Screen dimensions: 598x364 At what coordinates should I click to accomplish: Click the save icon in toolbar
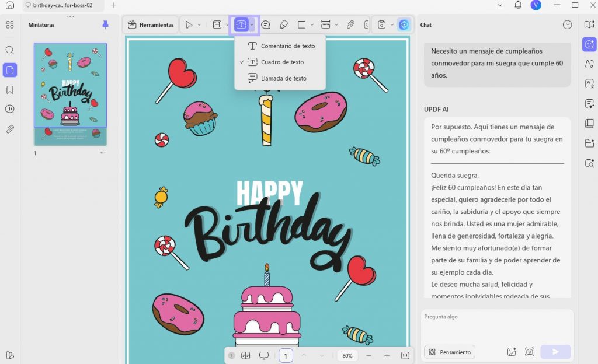pos(381,24)
